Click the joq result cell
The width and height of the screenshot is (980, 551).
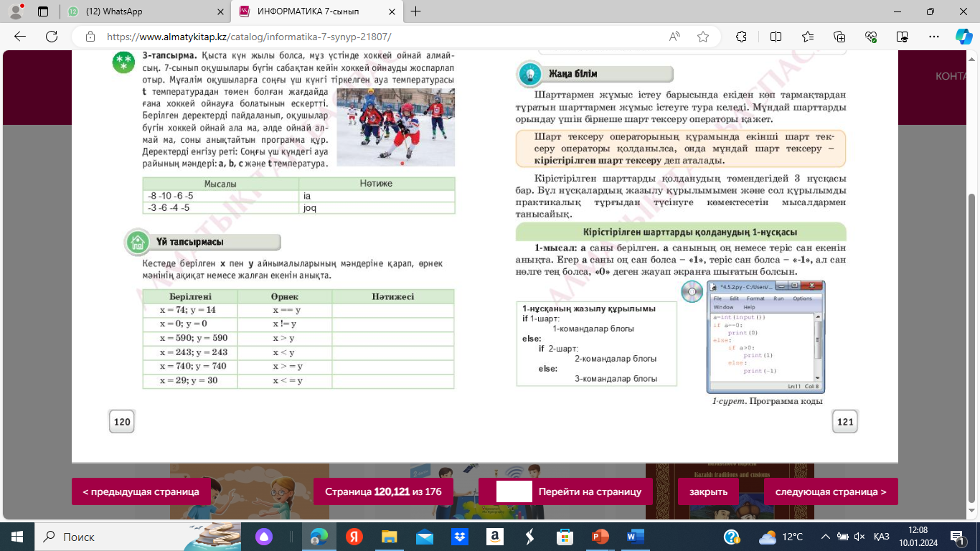point(377,208)
